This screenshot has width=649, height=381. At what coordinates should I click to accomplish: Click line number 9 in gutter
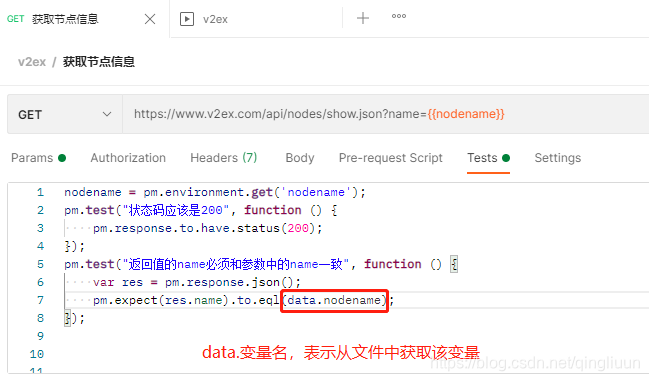[x=40, y=336]
